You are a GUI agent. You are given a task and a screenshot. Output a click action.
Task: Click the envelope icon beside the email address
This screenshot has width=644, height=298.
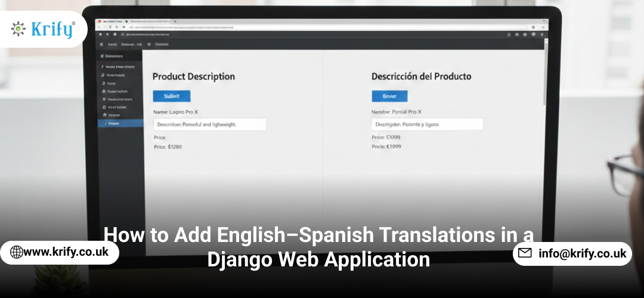point(525,253)
